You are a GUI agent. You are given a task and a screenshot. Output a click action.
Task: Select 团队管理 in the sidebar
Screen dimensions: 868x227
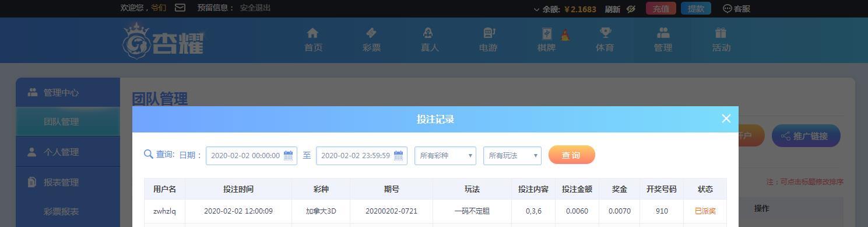coord(68,122)
